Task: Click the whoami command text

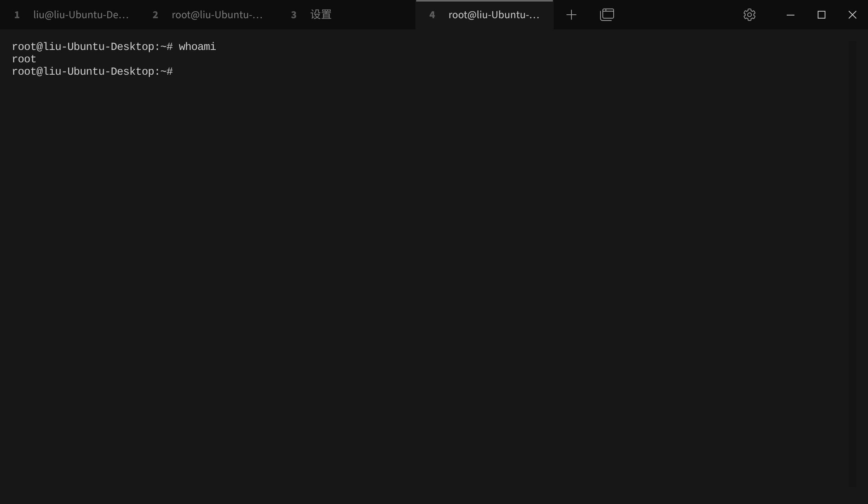Action: click(197, 47)
